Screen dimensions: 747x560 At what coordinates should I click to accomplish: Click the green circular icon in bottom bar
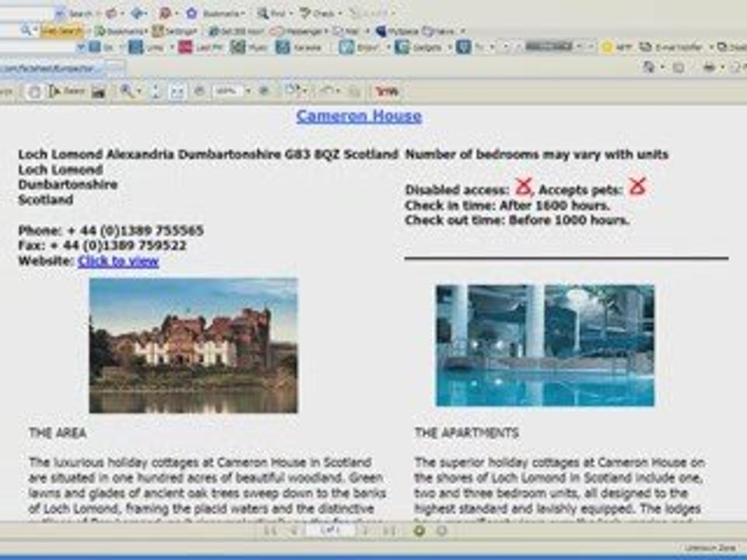(x=419, y=530)
